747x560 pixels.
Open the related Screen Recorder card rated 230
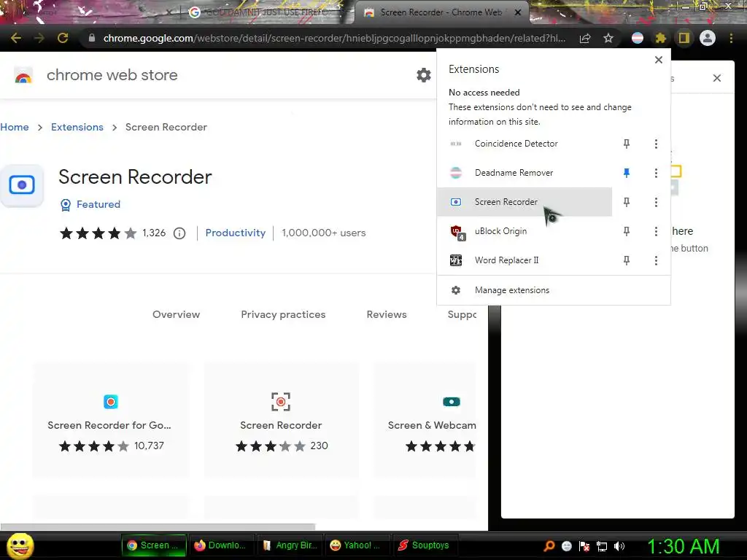click(x=281, y=421)
